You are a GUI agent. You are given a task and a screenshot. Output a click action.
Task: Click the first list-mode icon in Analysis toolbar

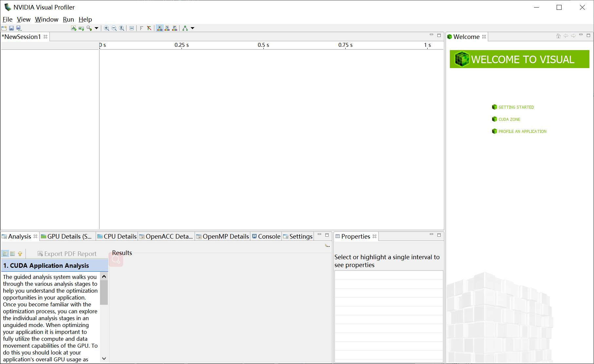tap(5, 254)
